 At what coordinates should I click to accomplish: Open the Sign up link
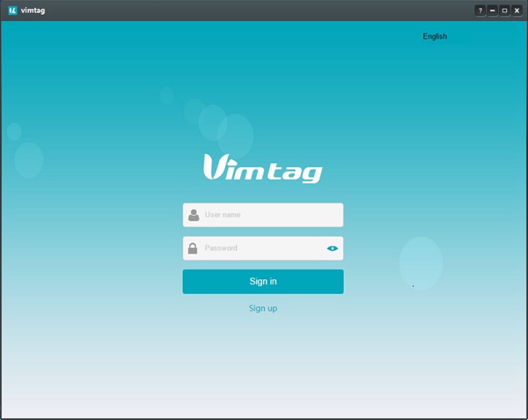pos(263,308)
